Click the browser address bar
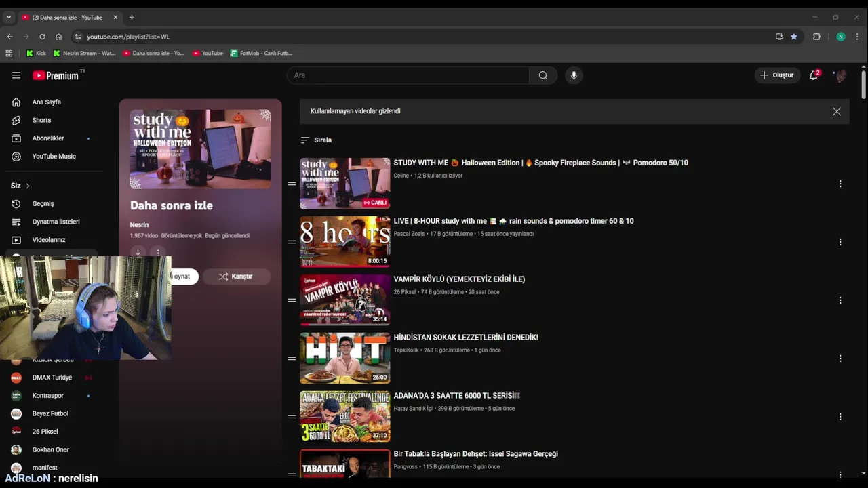This screenshot has width=868, height=488. click(427, 37)
